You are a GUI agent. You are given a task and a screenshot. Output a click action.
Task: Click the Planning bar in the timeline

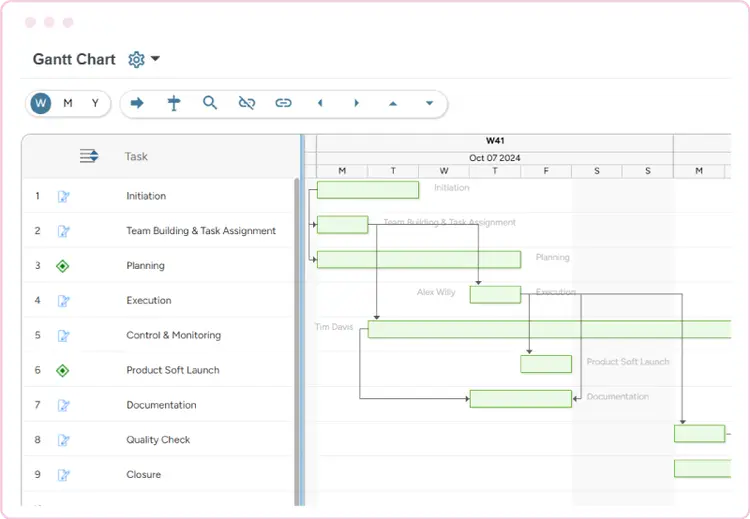point(419,260)
